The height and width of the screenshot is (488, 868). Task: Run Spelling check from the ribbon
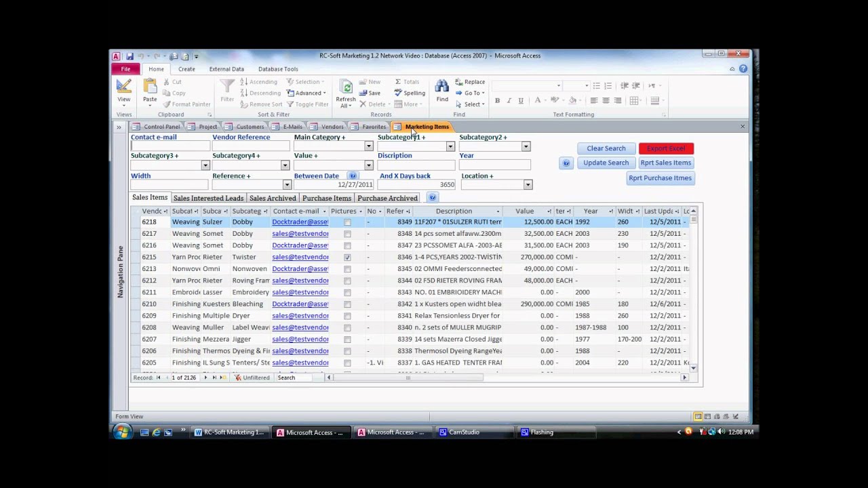click(410, 93)
